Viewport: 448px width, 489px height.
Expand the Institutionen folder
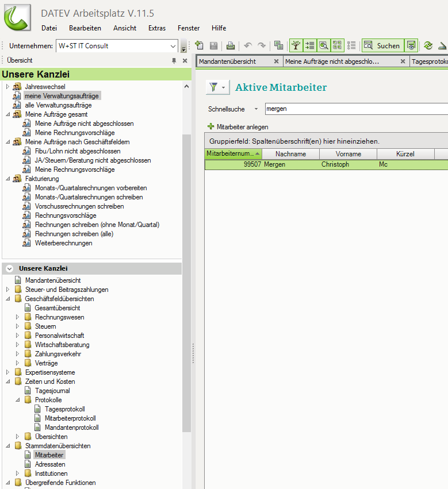pos(17,473)
